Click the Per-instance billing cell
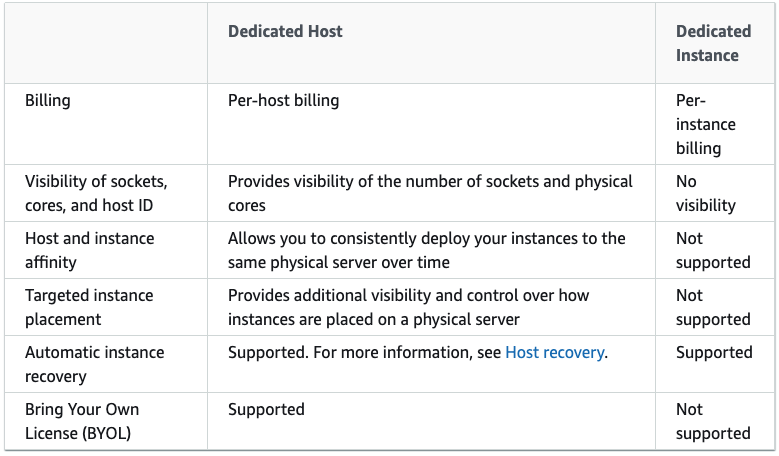779x456 pixels. pyautogui.click(x=706, y=125)
